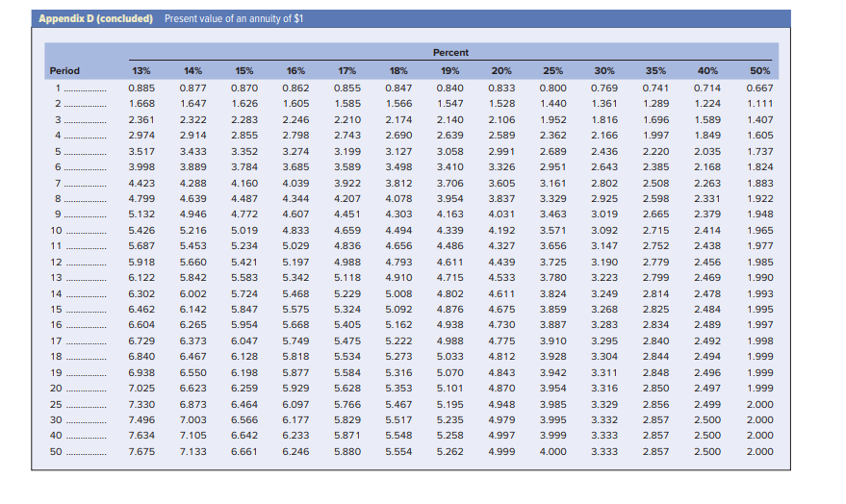Click value 2.715 for period 10 at 35%

[x=655, y=230]
